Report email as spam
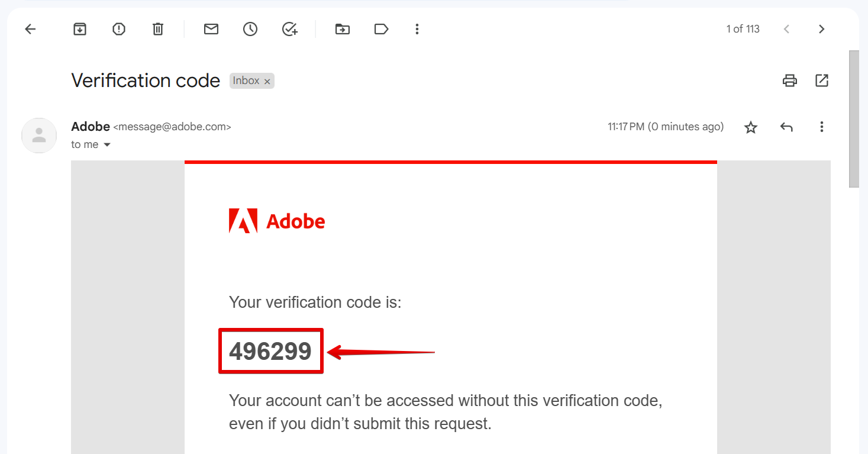This screenshot has height=454, width=868. (119, 29)
